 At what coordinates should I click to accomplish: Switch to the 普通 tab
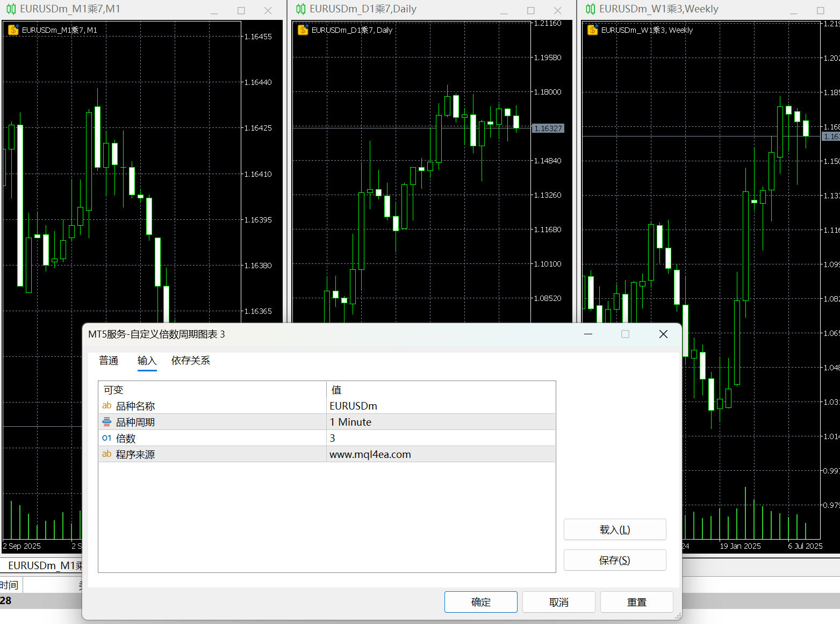[109, 361]
